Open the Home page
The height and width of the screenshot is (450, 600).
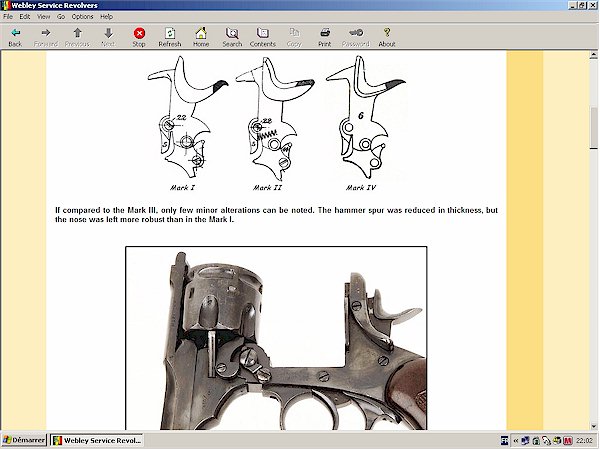[201, 37]
